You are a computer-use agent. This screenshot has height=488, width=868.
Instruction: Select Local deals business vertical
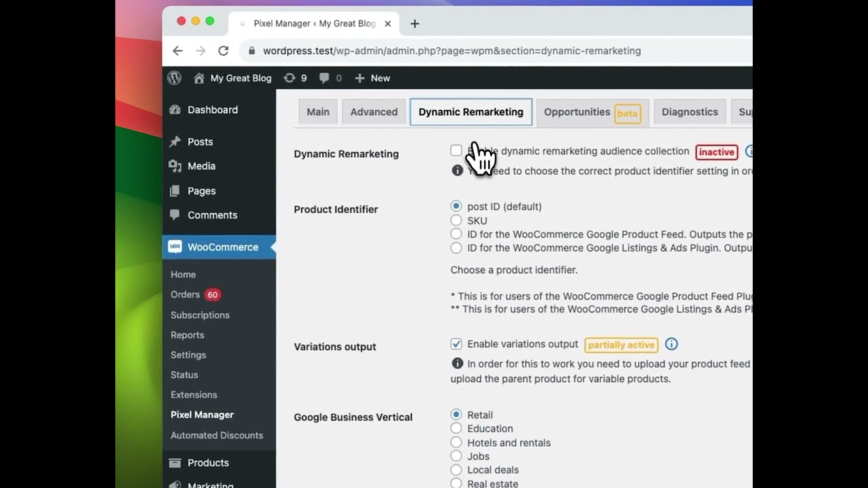[456, 470]
